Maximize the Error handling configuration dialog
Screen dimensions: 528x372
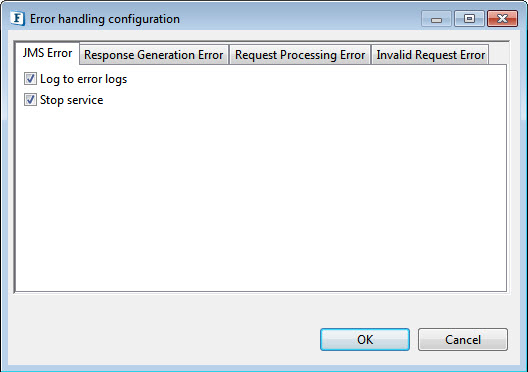[x=469, y=19]
